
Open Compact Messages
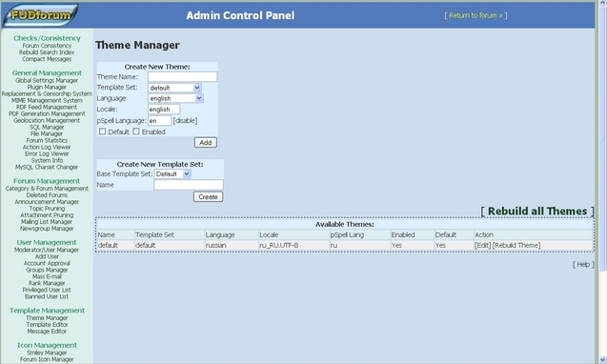47,59
